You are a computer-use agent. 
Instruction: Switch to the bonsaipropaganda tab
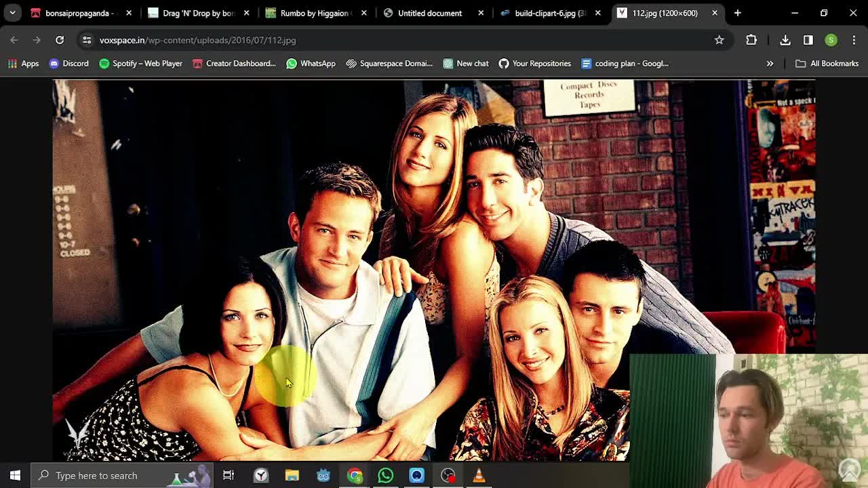(x=81, y=13)
